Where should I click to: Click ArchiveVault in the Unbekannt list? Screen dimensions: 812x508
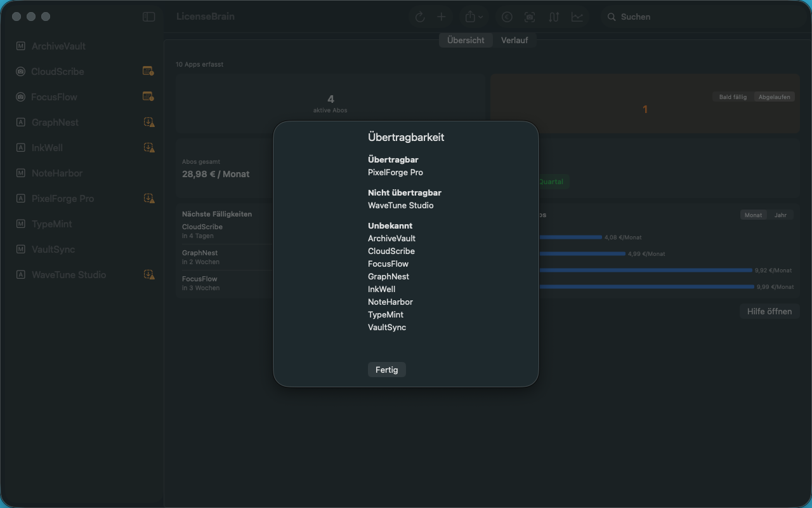pos(391,238)
